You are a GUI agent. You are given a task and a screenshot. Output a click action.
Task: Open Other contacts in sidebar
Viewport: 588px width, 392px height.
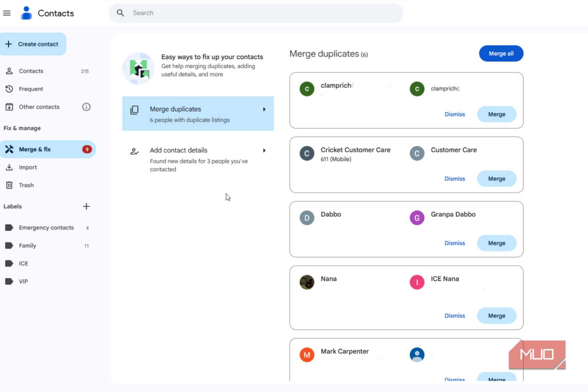pos(39,107)
